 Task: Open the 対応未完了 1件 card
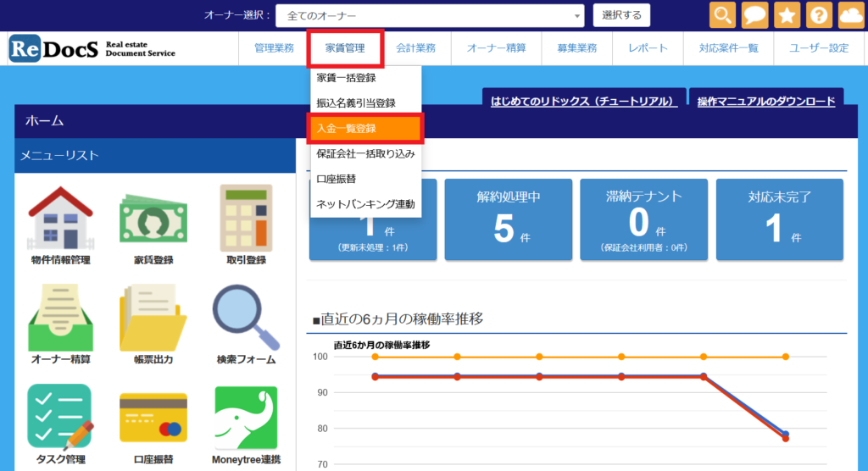click(x=780, y=219)
